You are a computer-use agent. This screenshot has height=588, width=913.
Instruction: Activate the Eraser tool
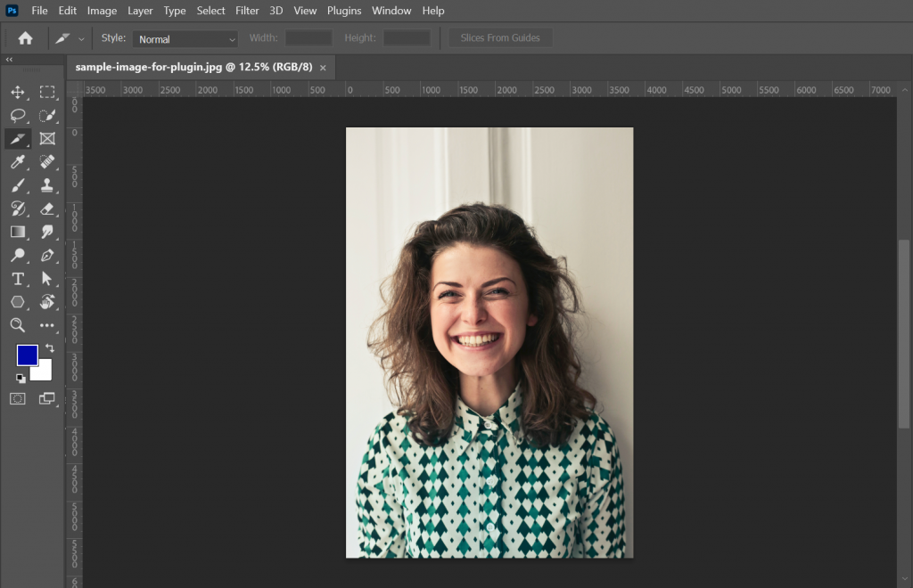pos(48,208)
